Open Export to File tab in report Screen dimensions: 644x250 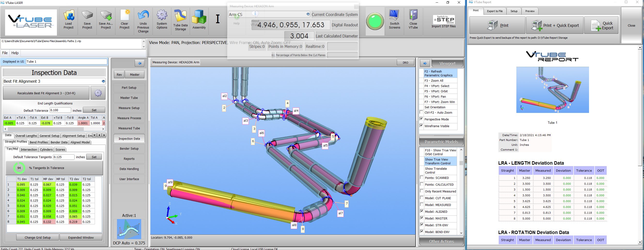(495, 11)
